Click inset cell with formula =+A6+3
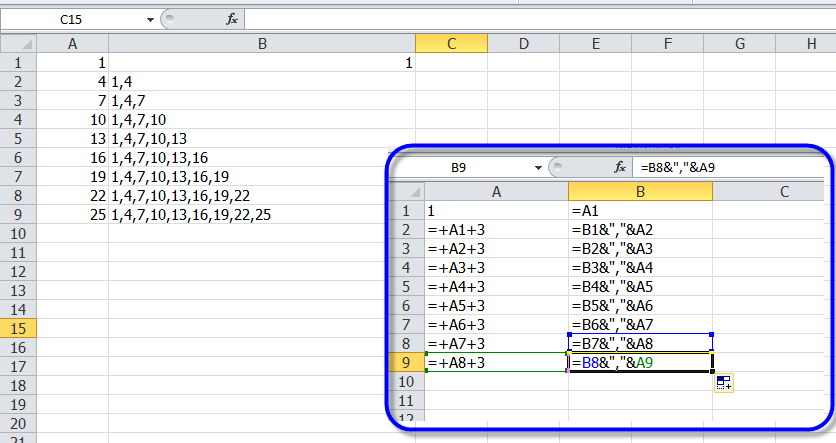The image size is (836, 443). [x=496, y=325]
